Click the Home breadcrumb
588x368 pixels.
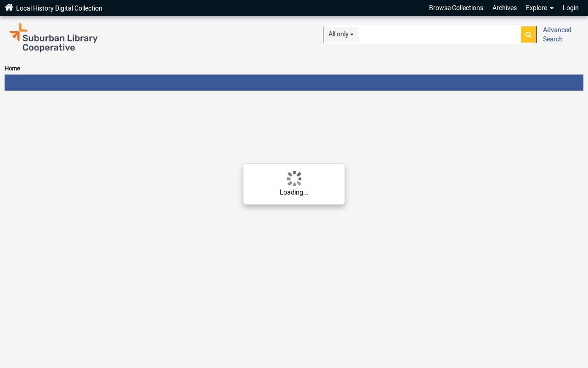coord(12,69)
